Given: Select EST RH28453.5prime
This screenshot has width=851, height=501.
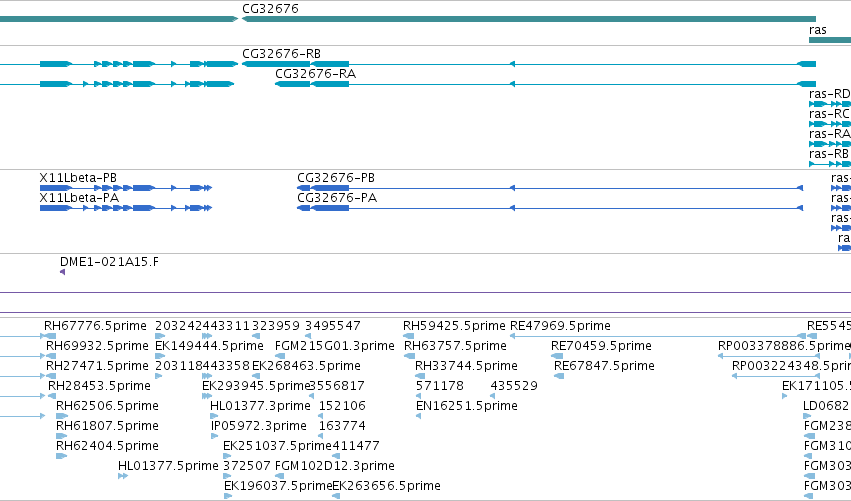Looking at the screenshot, I should click(99, 386).
